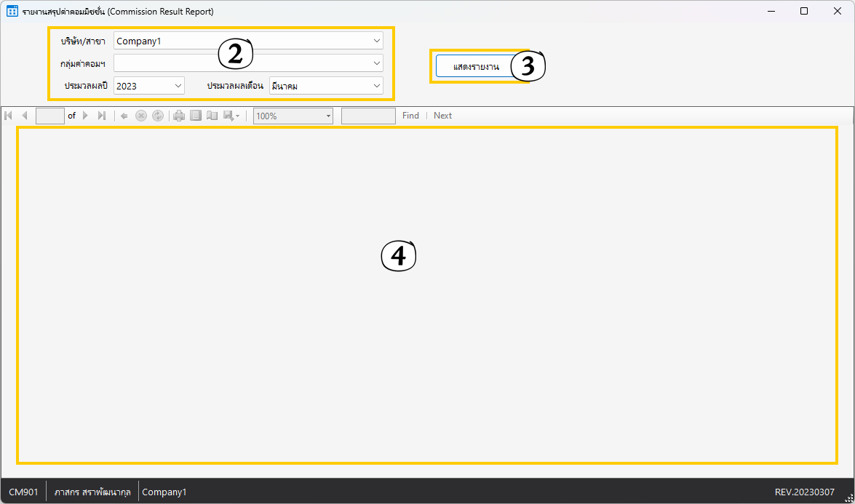Stop report rendering

[141, 116]
